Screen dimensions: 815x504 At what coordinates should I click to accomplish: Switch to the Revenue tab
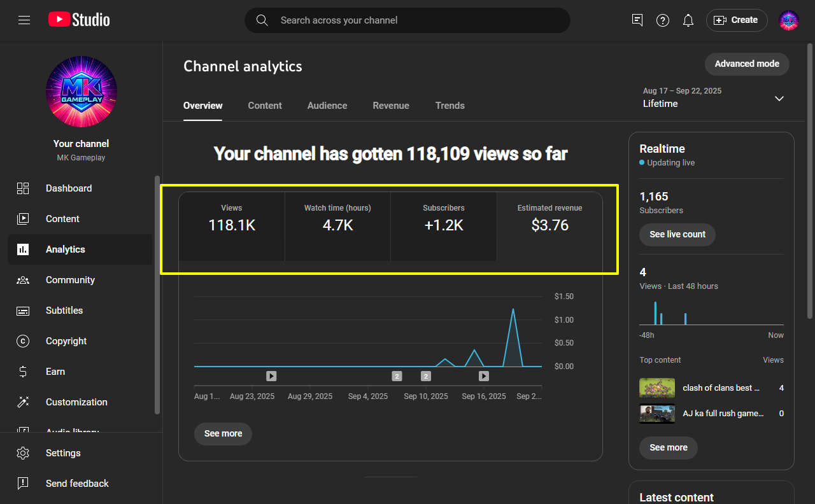[391, 106]
